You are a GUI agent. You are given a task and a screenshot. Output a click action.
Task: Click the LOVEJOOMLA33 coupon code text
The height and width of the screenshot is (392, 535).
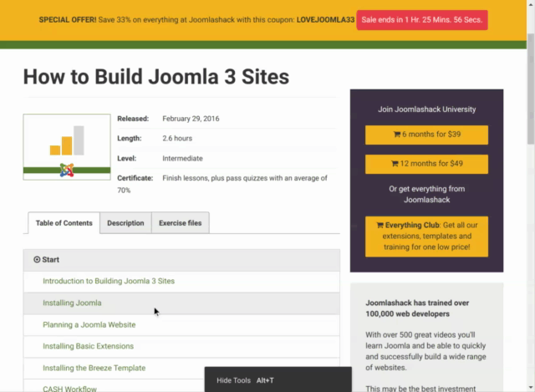tap(325, 20)
